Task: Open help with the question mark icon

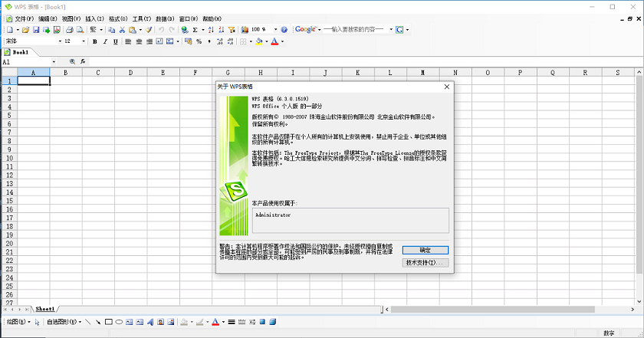Action: pos(284,30)
